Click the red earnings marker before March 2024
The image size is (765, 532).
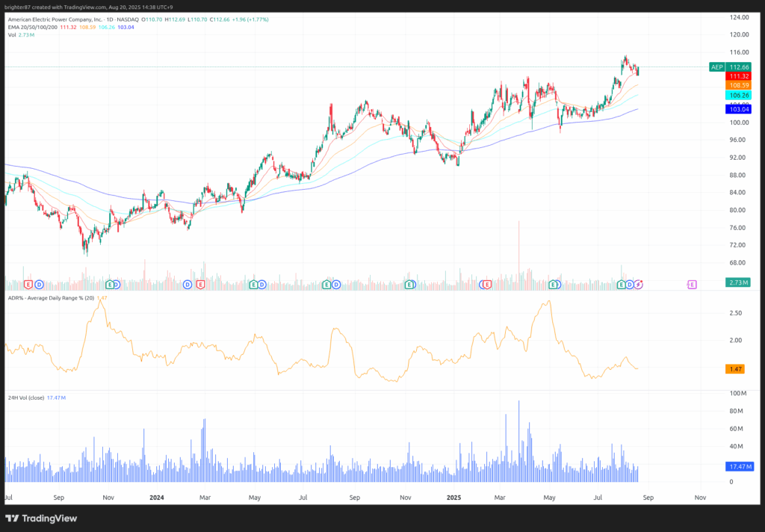(200, 285)
